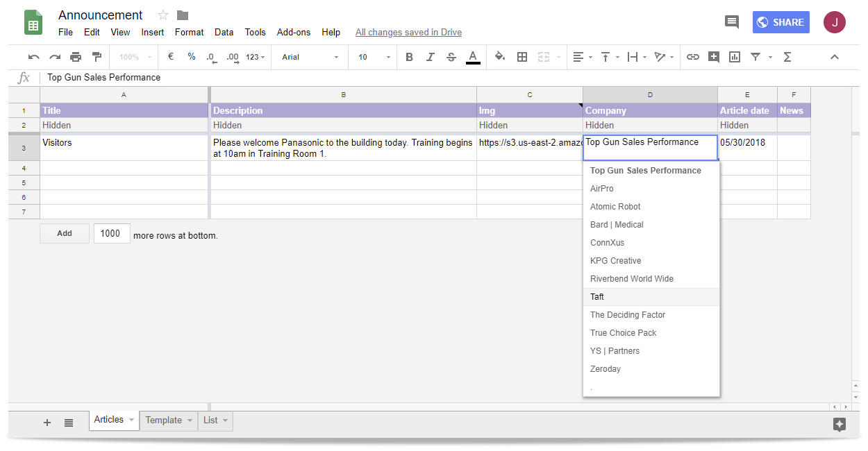This screenshot has width=868, height=451.
Task: Open the 123 number formats dropdown
Action: click(256, 57)
